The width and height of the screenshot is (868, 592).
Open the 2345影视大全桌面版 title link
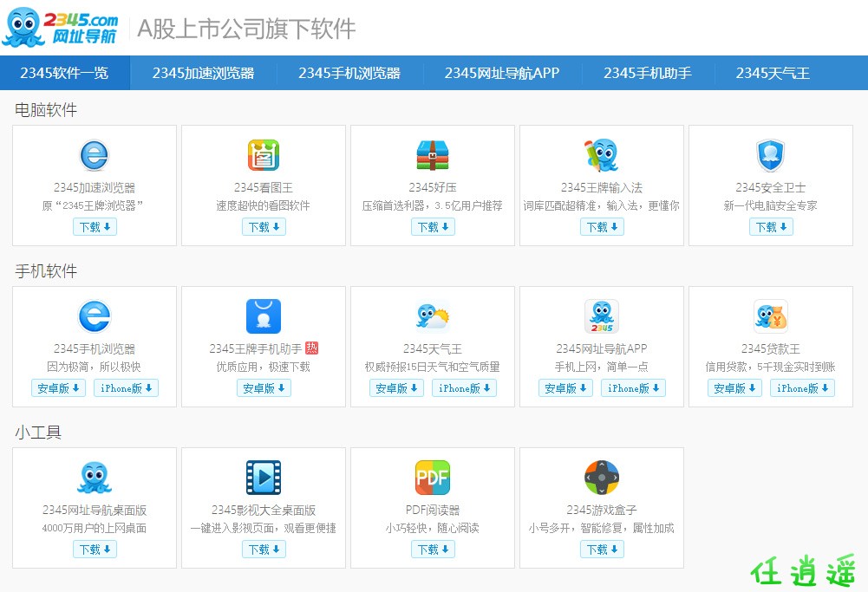pyautogui.click(x=264, y=510)
